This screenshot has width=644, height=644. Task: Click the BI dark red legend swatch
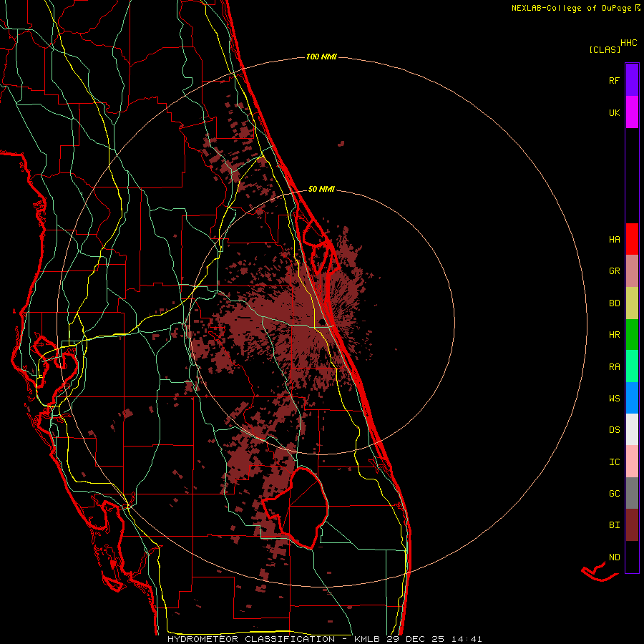(632, 525)
